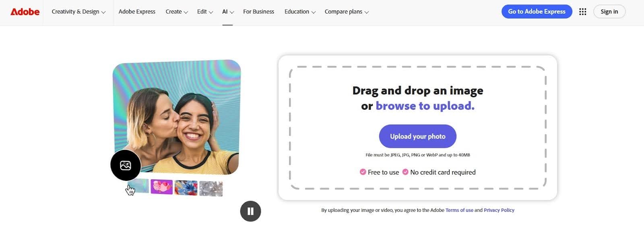This screenshot has width=644, height=252.
Task: Go to Adobe Express nav link
Action: pos(137,12)
